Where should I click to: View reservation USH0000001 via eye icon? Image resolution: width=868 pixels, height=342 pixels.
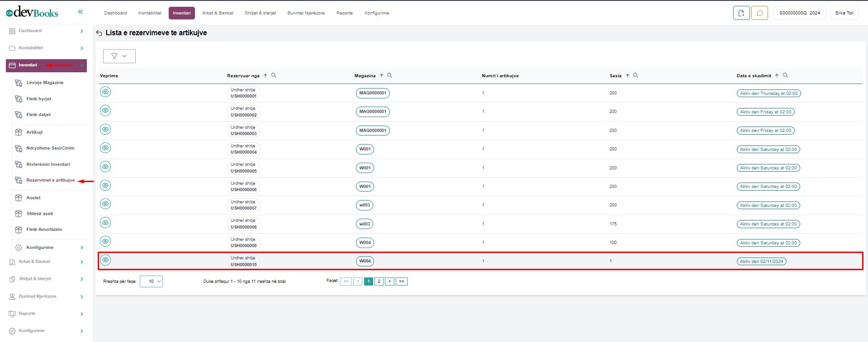[x=105, y=92]
